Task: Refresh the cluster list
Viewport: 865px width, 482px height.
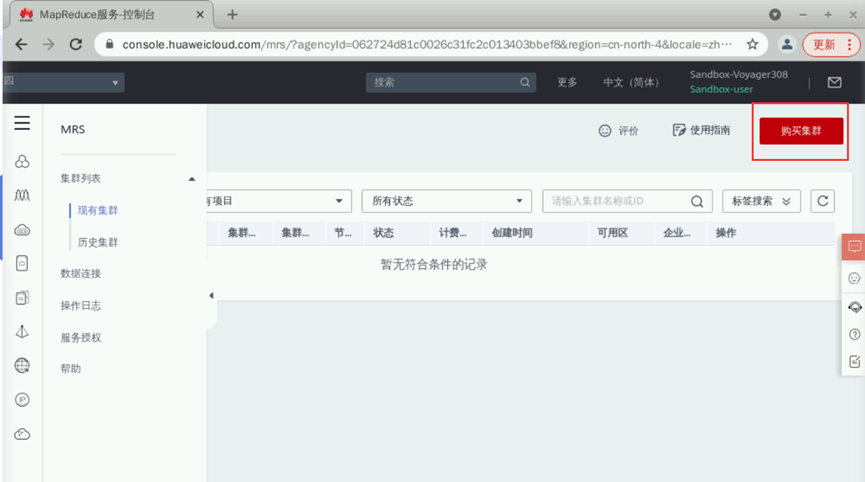Action: (823, 201)
